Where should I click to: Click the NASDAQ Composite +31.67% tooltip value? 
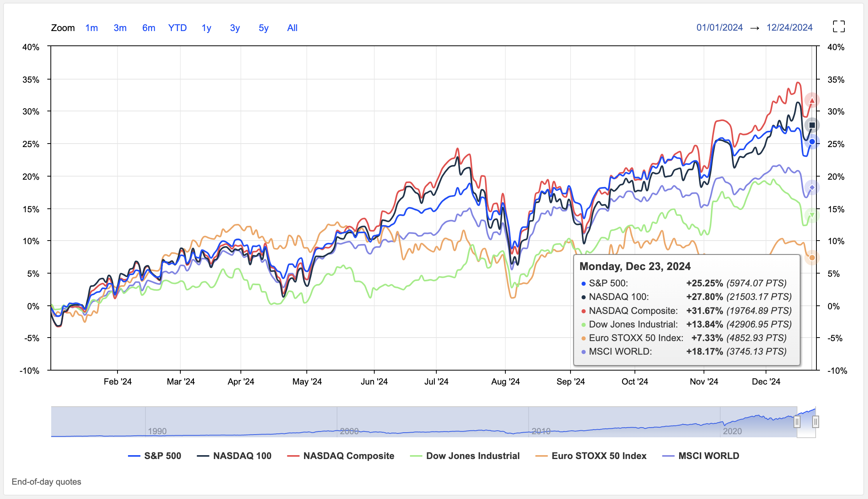click(x=705, y=311)
